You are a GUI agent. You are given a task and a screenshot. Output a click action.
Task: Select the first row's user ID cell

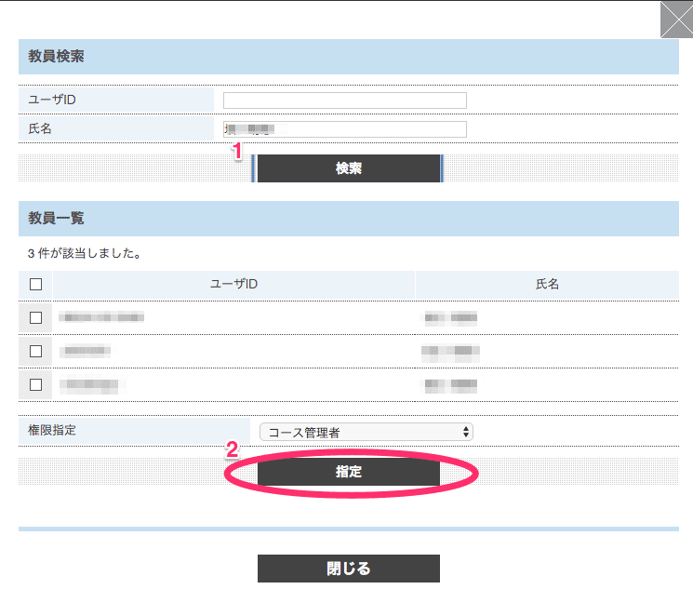101,317
